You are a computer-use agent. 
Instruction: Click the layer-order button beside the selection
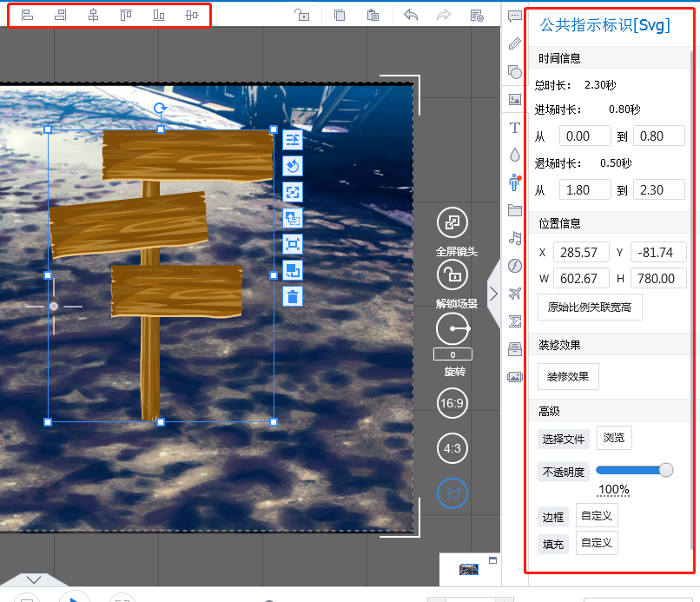pyautogui.click(x=293, y=218)
